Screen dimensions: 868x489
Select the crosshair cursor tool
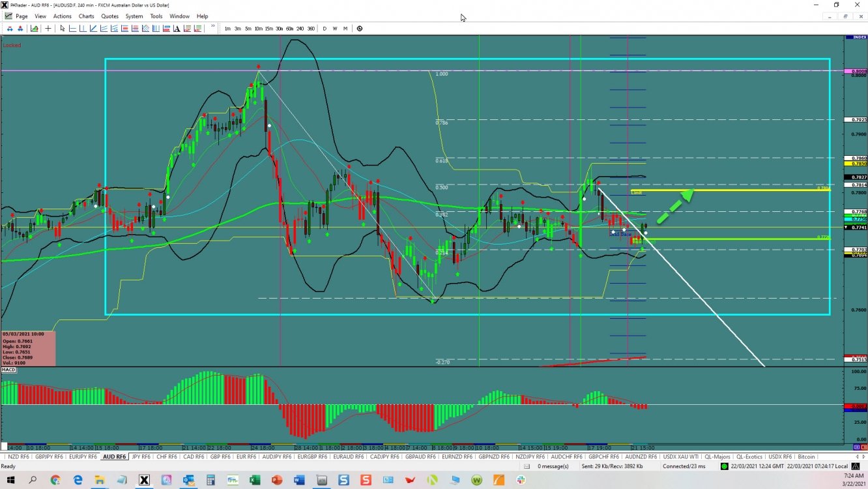pyautogui.click(x=48, y=29)
